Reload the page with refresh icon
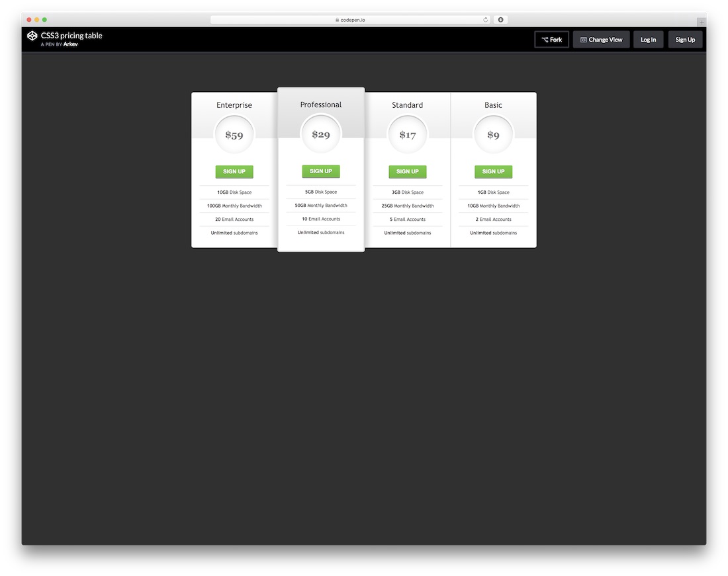728x576 pixels. (486, 20)
